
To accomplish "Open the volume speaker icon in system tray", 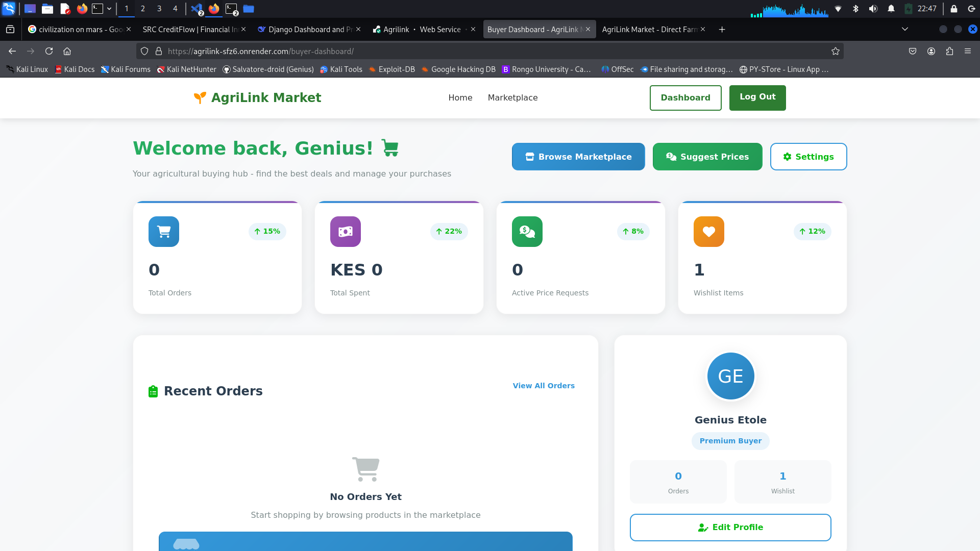I will [873, 9].
